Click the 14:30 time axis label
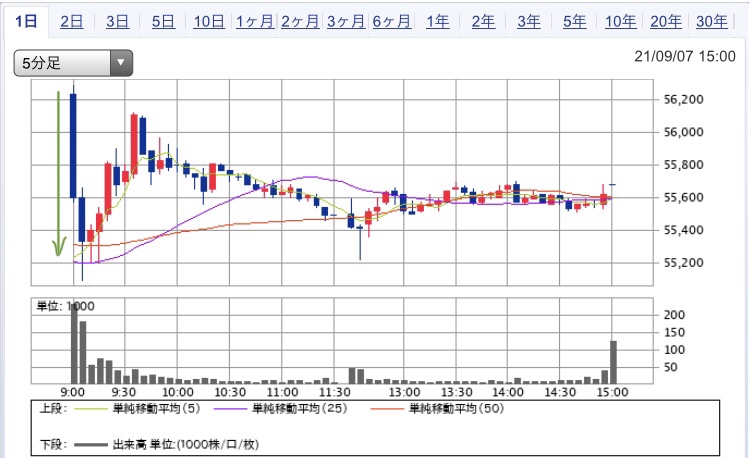 (560, 393)
